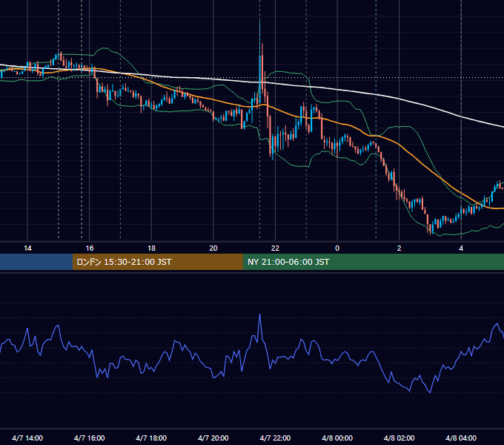Click the 4/8 00:00 time label
The image size is (504, 445).
[x=337, y=438]
